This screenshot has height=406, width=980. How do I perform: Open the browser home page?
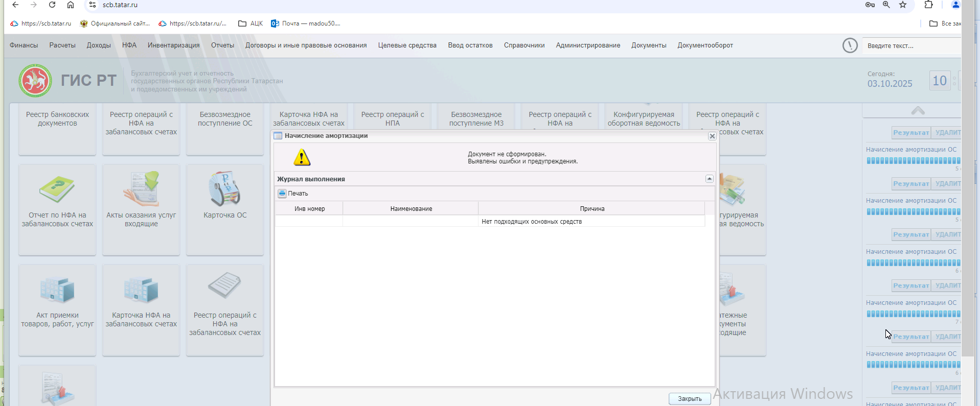71,5
